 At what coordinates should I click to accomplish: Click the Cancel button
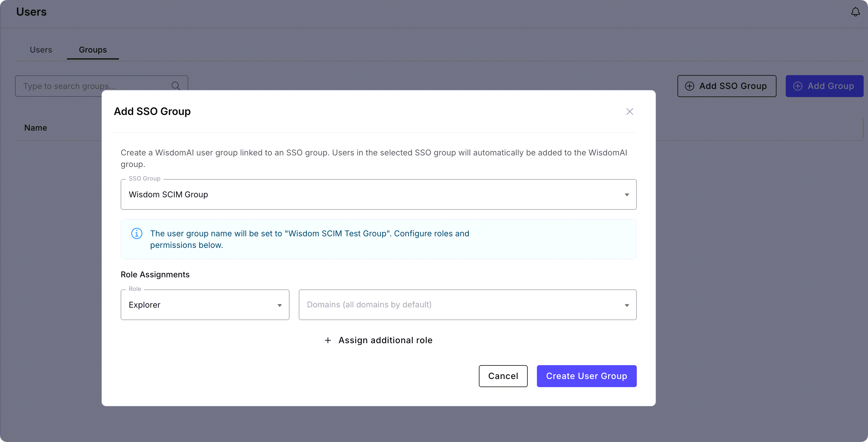click(x=503, y=376)
